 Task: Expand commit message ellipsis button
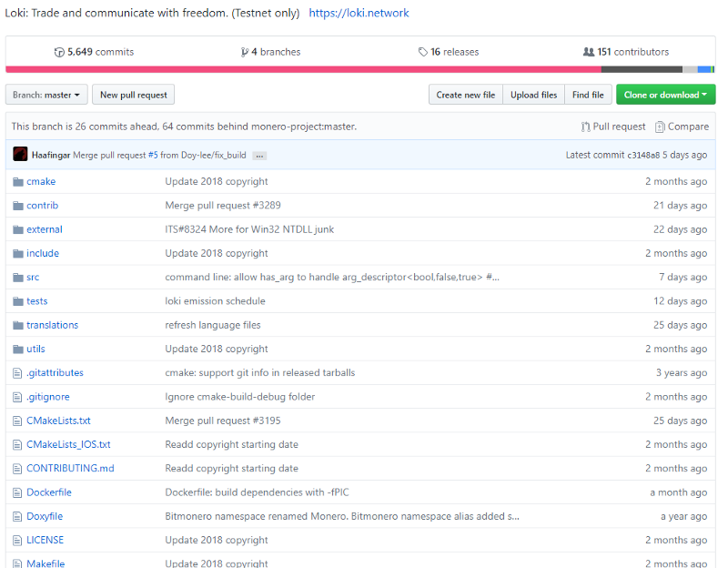259,156
